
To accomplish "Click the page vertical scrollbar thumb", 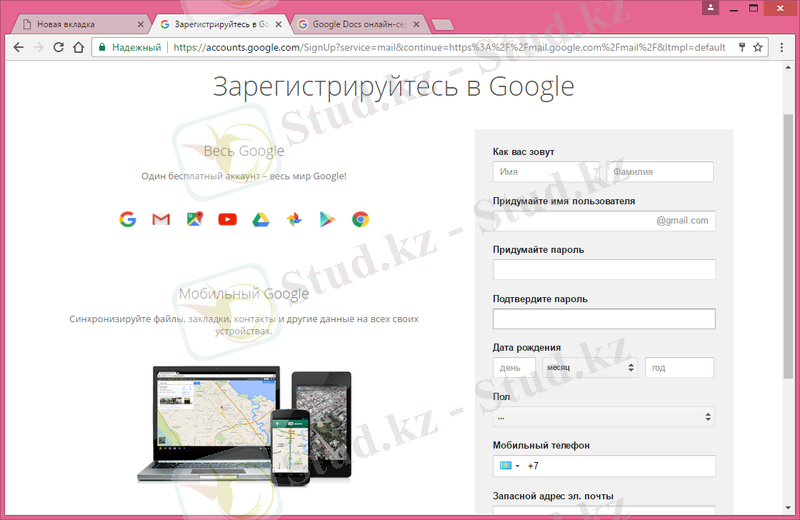I will 788,246.
